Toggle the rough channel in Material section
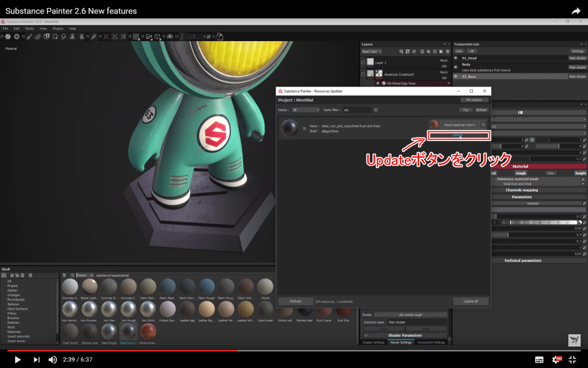 pyautogui.click(x=521, y=173)
